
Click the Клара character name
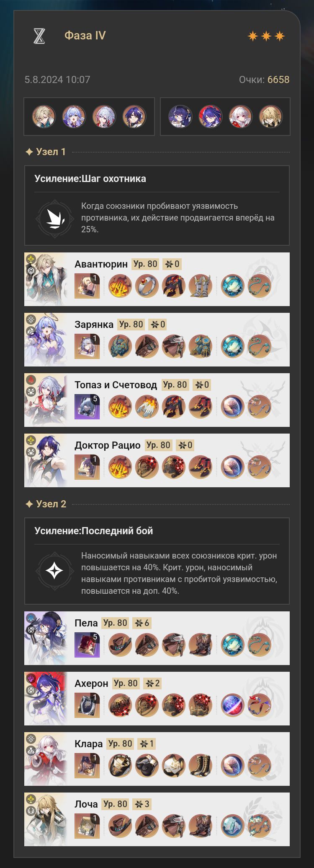click(88, 744)
